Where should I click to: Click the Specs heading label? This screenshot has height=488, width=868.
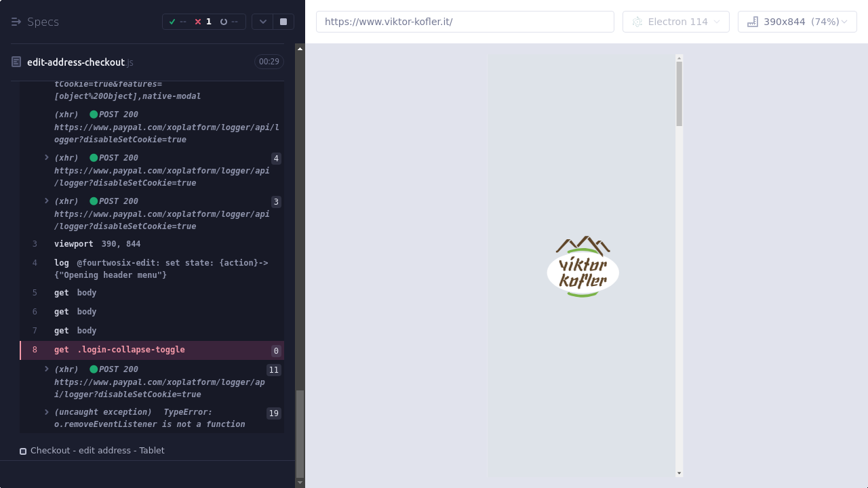(43, 22)
